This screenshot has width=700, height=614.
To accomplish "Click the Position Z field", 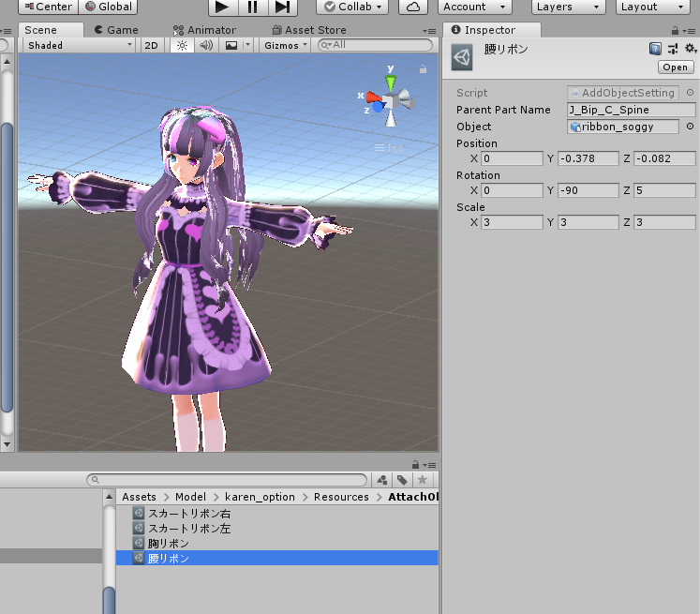I will (x=664, y=158).
